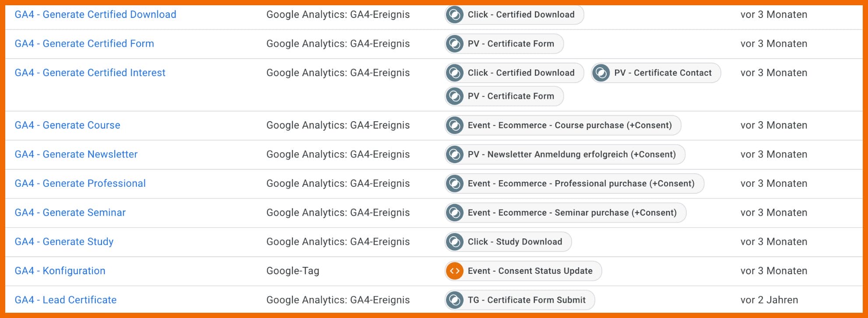The image size is (868, 318).
Task: Click orange code icon for Consent Status Update
Action: click(x=455, y=271)
